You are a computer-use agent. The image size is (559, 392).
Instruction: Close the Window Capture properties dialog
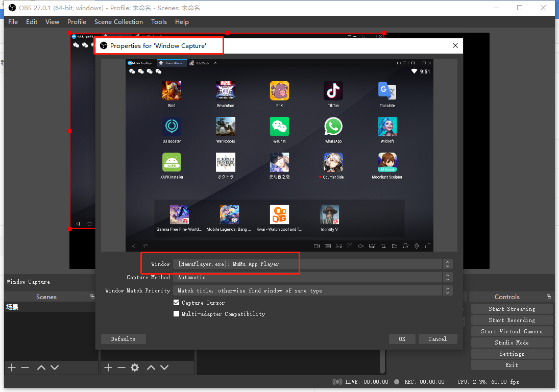coord(455,45)
